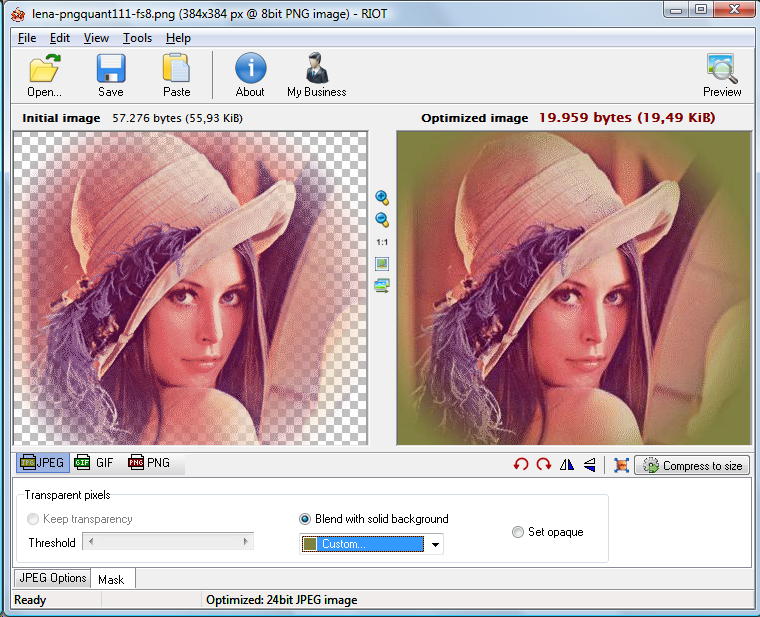Open the Tools menu

point(137,38)
